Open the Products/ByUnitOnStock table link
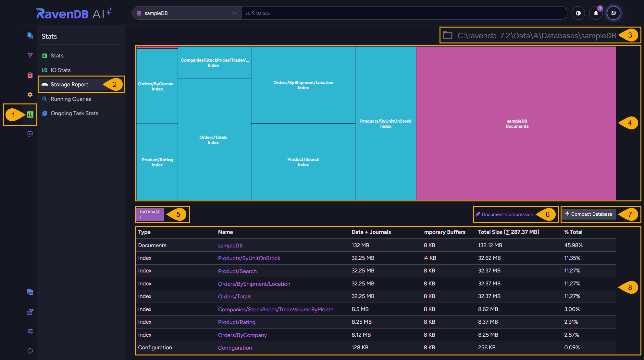The width and height of the screenshot is (644, 360). [249, 258]
